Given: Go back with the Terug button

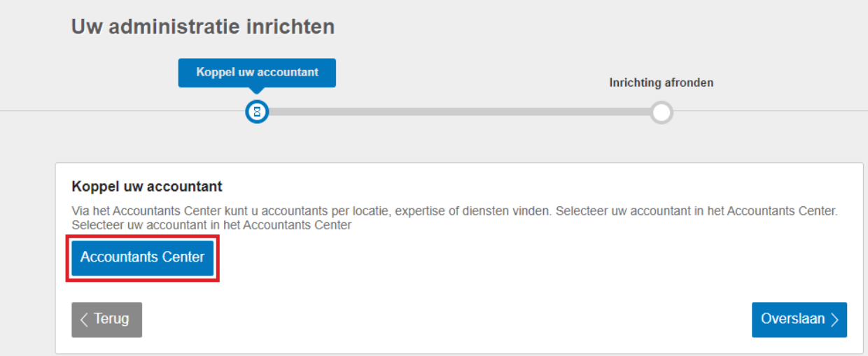Looking at the screenshot, I should (x=106, y=320).
